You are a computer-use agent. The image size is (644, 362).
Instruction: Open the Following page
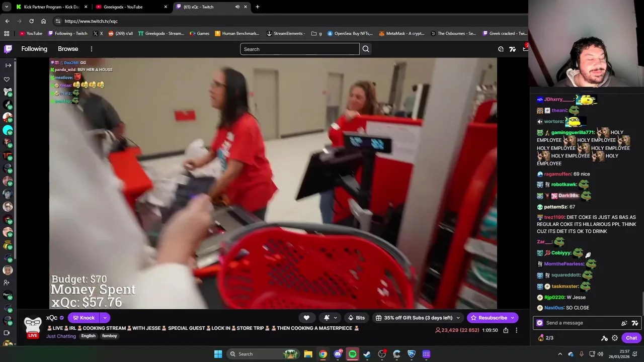pos(34,49)
